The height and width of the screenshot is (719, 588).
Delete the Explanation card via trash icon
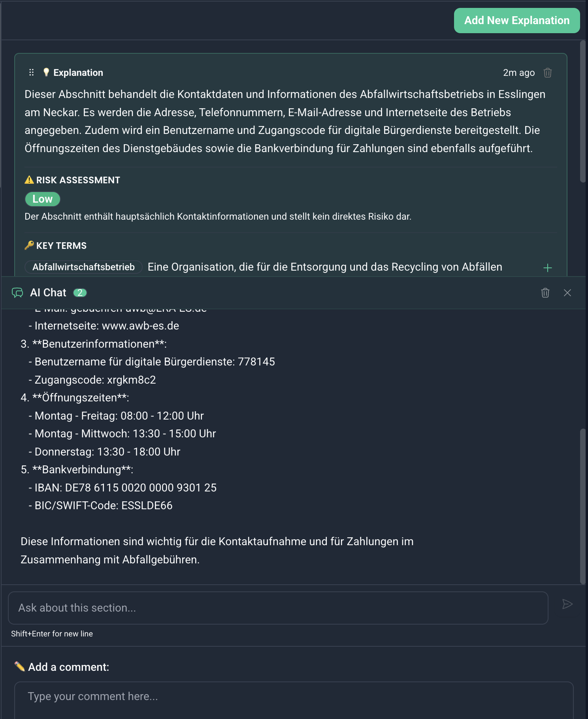[547, 73]
